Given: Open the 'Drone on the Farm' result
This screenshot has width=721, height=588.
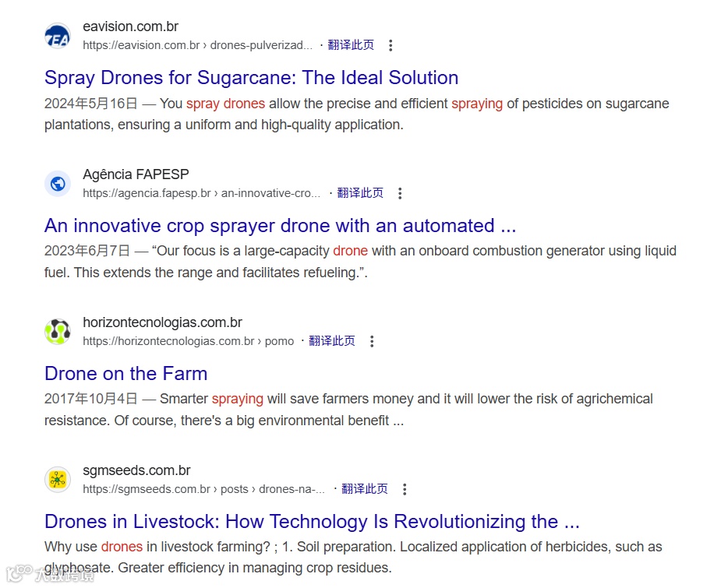Looking at the screenshot, I should 125,374.
